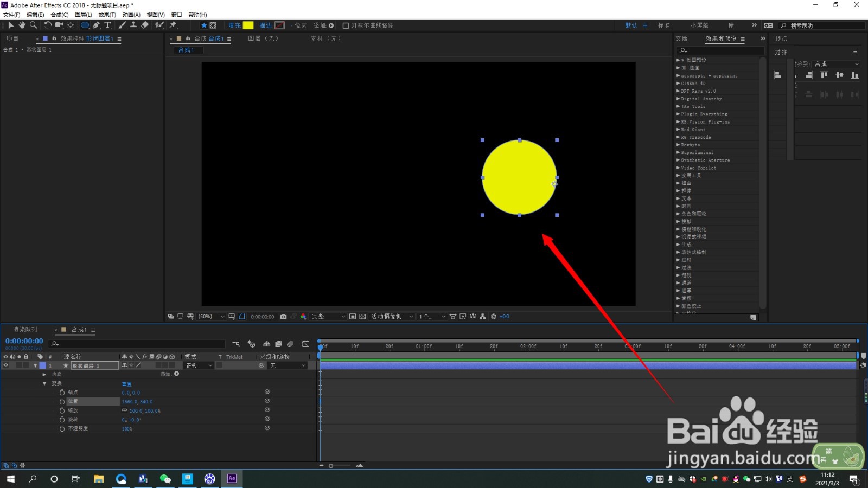This screenshot has height=488, width=868.
Task: Select the Ellipse shape tool
Action: pos(85,25)
